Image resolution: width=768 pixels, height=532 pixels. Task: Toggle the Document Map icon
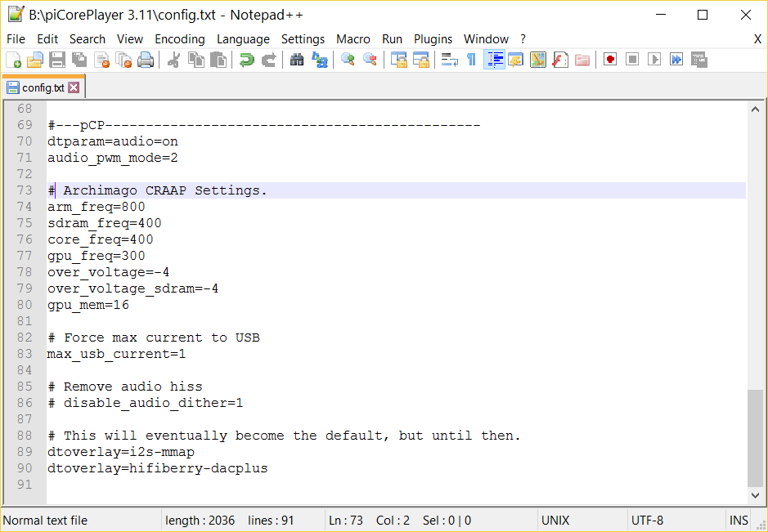(x=538, y=60)
